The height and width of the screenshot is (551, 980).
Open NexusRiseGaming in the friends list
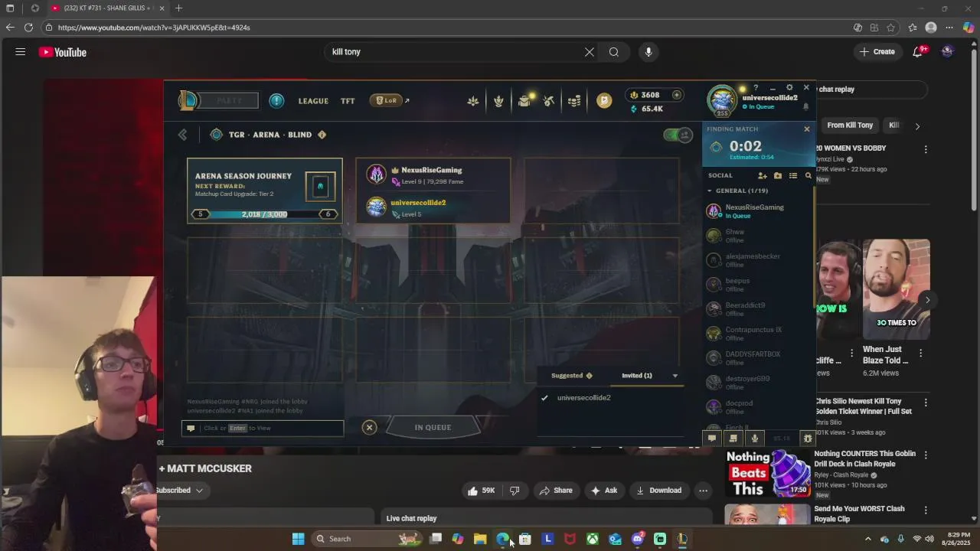coord(758,210)
